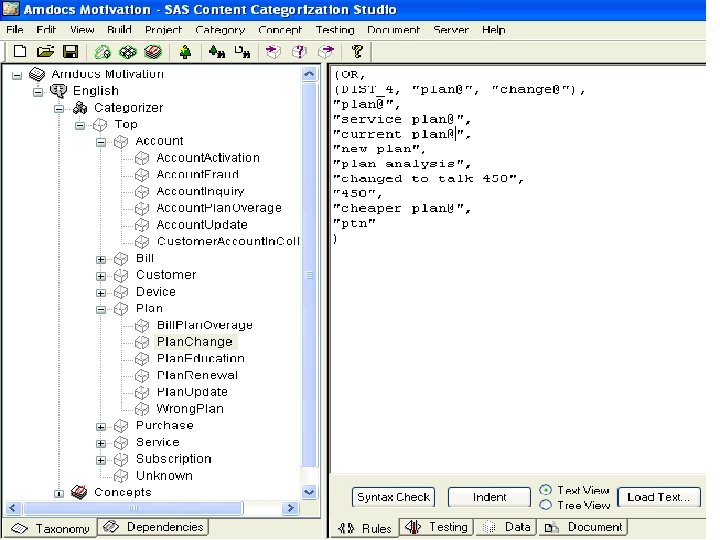This screenshot has width=720, height=540.
Task: Click the help question mark toolbar icon
Action: point(357,51)
